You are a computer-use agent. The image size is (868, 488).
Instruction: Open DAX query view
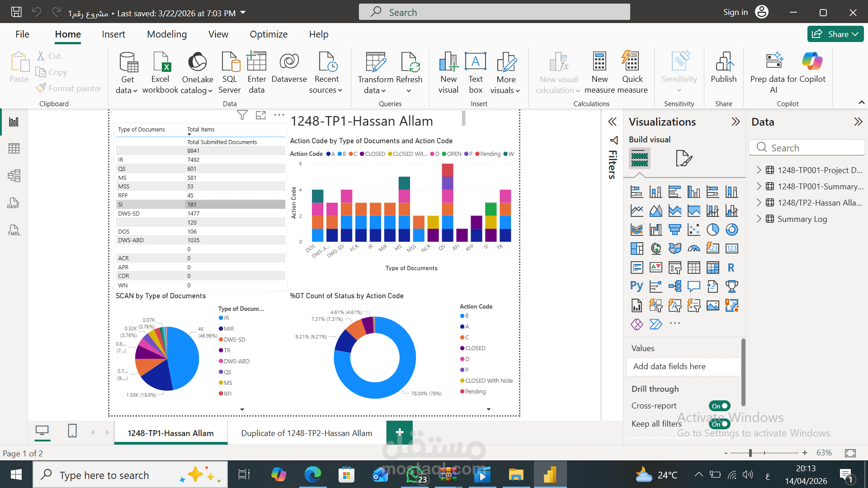coord(14,203)
